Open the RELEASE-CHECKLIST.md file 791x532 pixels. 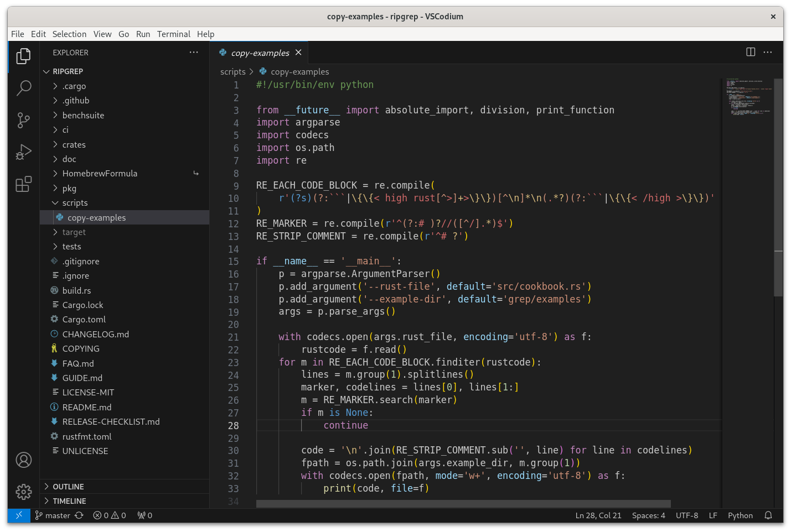[x=125, y=422]
